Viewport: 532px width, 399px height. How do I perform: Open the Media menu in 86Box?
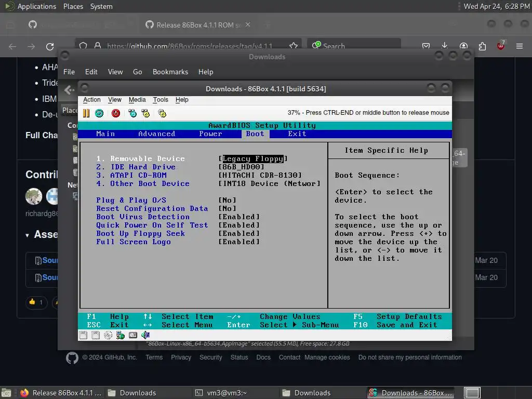coord(137,100)
